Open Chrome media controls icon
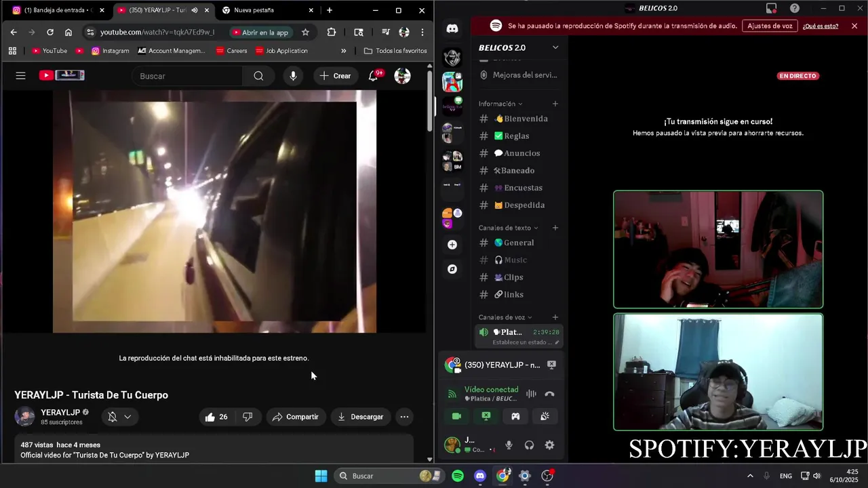 pyautogui.click(x=385, y=32)
